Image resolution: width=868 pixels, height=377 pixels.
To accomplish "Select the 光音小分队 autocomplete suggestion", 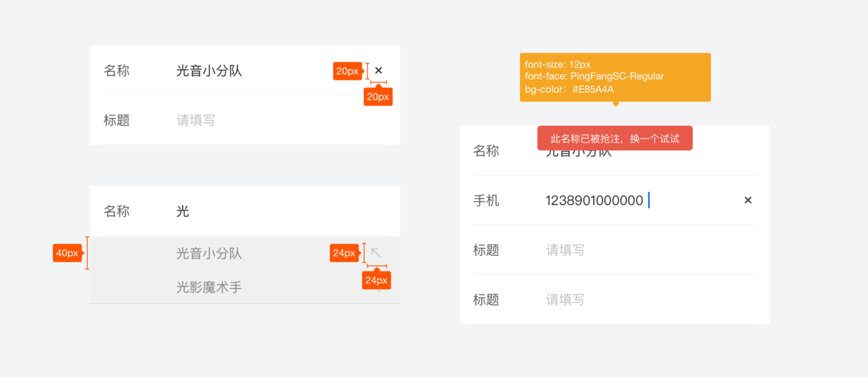I will tap(209, 253).
